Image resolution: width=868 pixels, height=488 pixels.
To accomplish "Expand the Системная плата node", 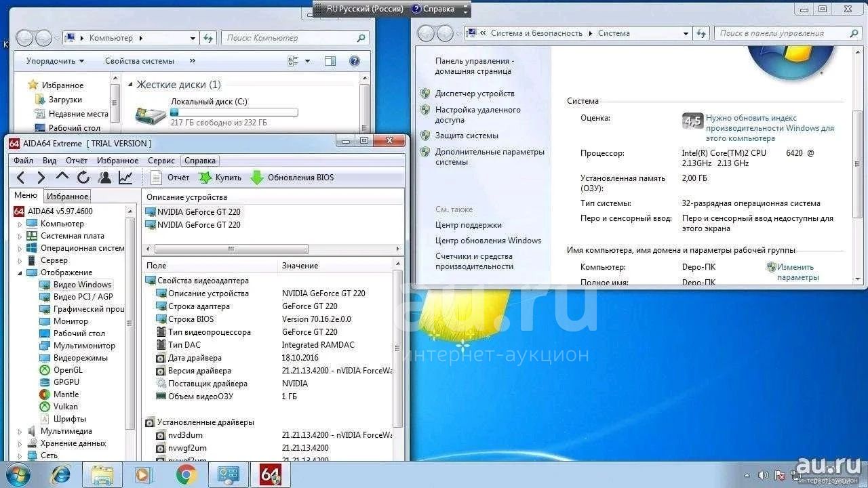I will click(20, 236).
